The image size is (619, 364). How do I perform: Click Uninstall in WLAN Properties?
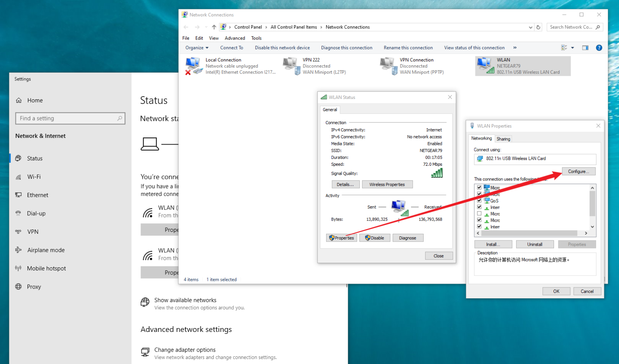coord(535,244)
